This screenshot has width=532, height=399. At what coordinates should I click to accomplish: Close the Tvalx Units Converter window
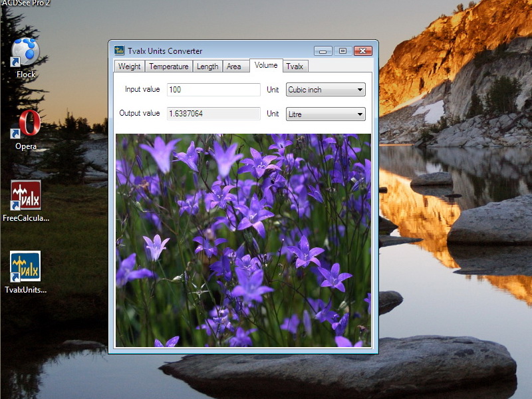[362, 51]
